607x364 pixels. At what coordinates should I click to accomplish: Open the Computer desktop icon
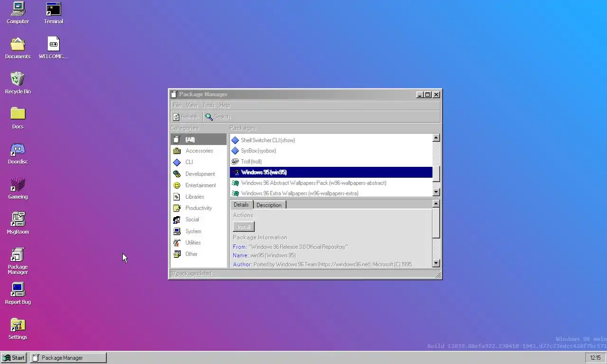click(x=18, y=13)
